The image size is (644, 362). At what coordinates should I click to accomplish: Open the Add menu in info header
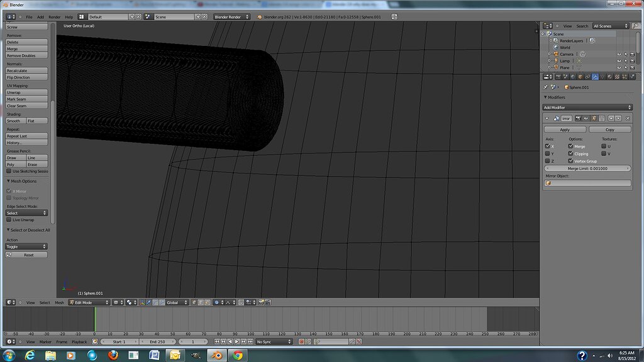click(x=40, y=17)
